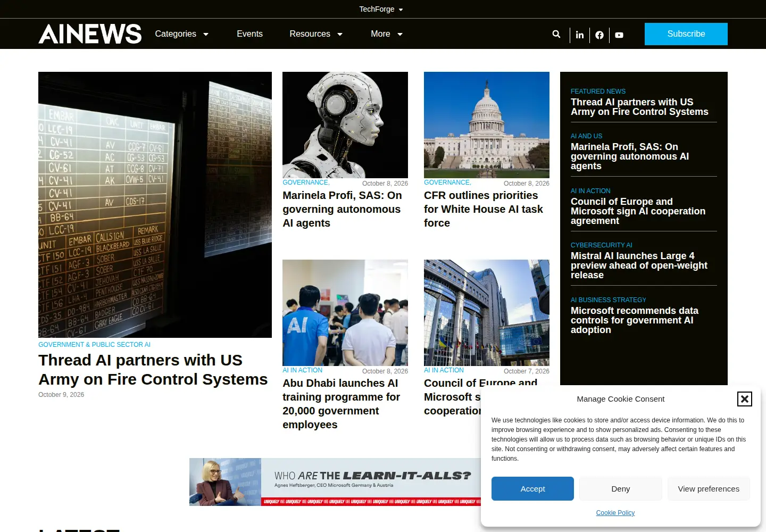Viewport: 766px width, 532px height.
Task: Open 'Microsoft recommends data controls' sidebar story
Action: pos(635,320)
